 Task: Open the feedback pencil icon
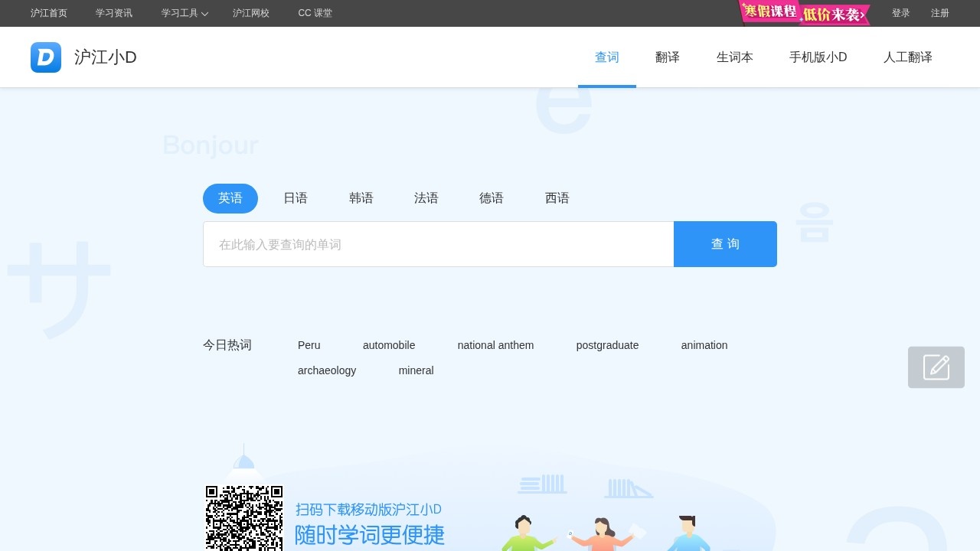pos(936,367)
